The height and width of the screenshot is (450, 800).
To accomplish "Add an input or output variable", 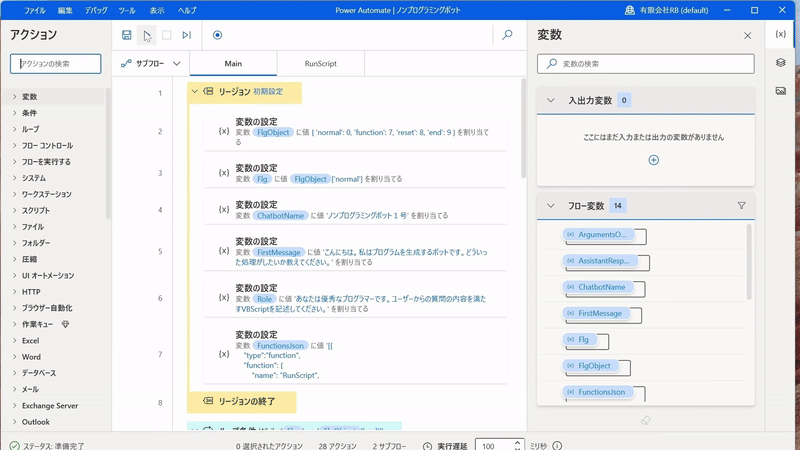I will click(653, 160).
